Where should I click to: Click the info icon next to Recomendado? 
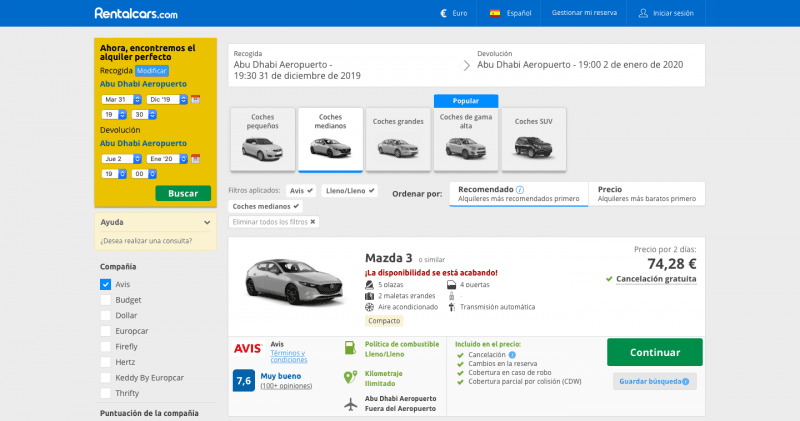(520, 190)
